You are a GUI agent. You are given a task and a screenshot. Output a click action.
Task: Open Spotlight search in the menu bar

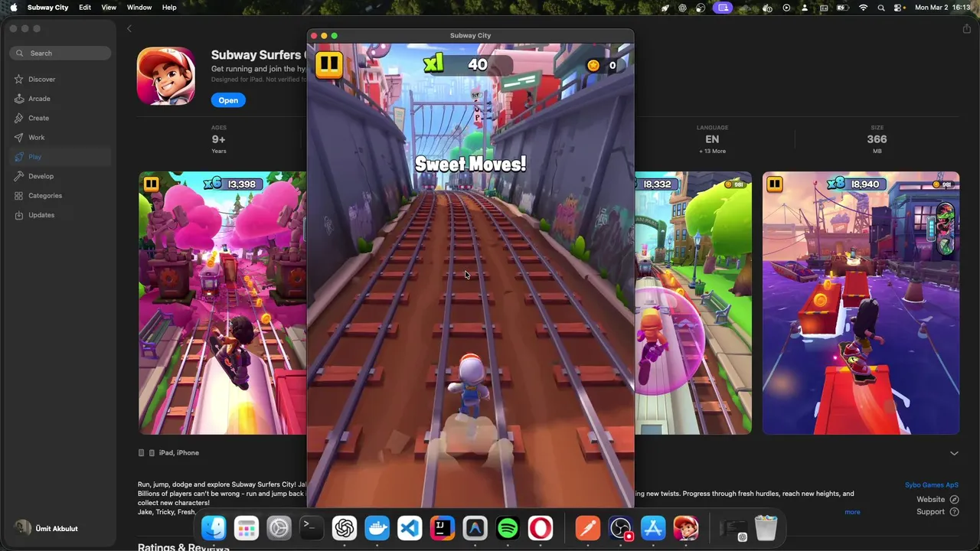(x=881, y=8)
